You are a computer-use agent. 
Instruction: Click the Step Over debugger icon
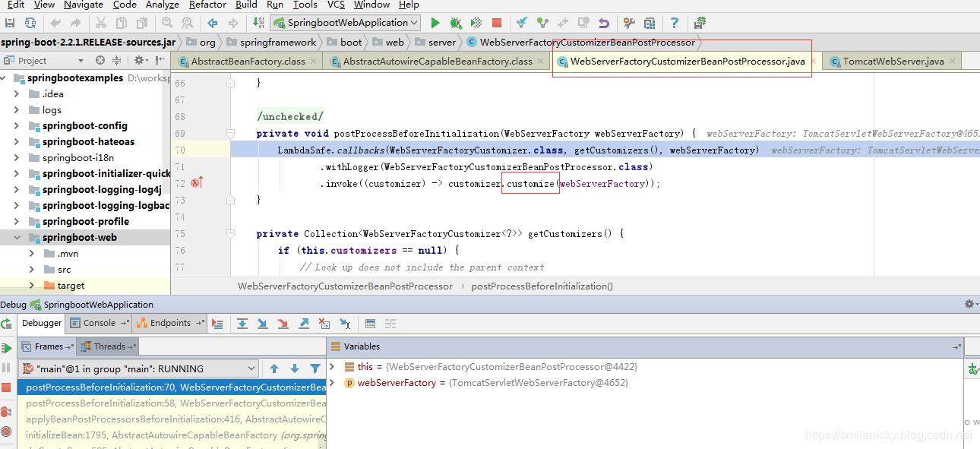242,324
